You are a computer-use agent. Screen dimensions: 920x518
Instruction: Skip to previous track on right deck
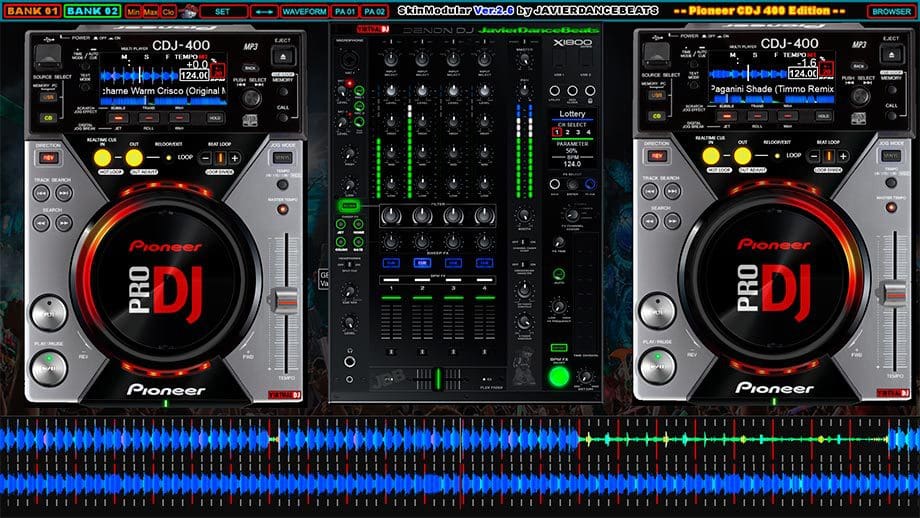click(x=650, y=191)
